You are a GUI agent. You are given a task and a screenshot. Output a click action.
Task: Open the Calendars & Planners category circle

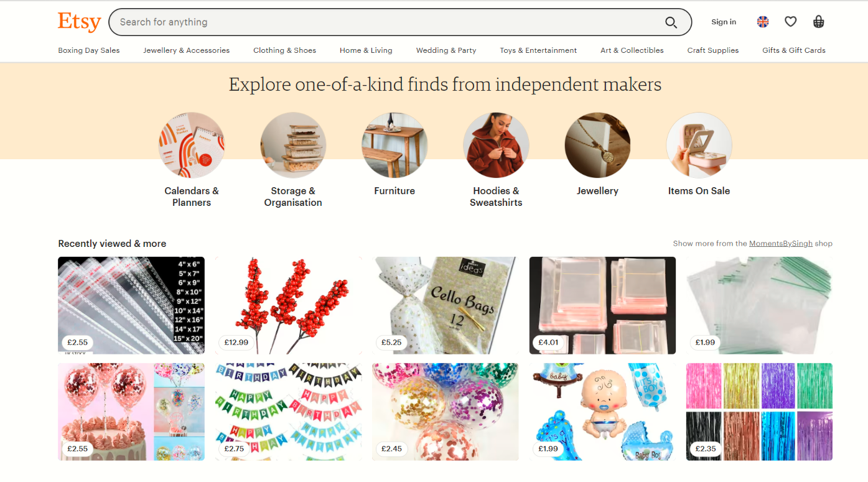(192, 145)
